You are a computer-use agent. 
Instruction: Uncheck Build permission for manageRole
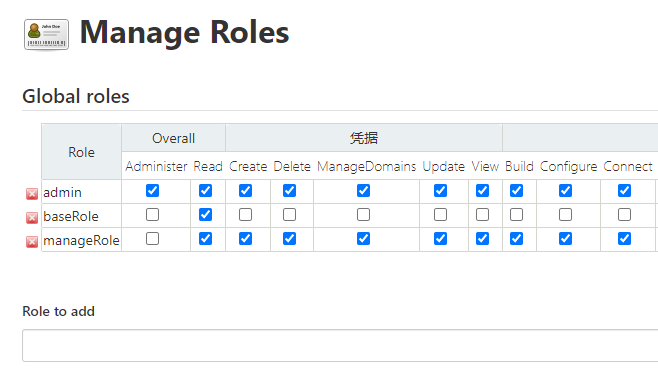pos(517,238)
